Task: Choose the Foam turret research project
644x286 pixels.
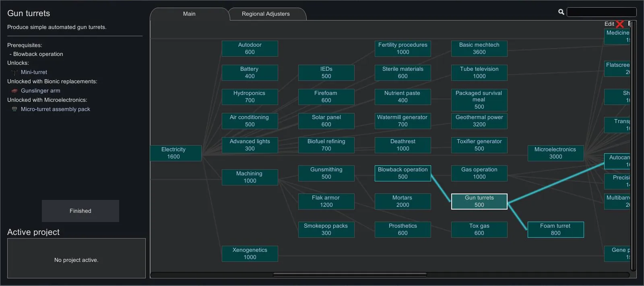Action: tap(555, 230)
